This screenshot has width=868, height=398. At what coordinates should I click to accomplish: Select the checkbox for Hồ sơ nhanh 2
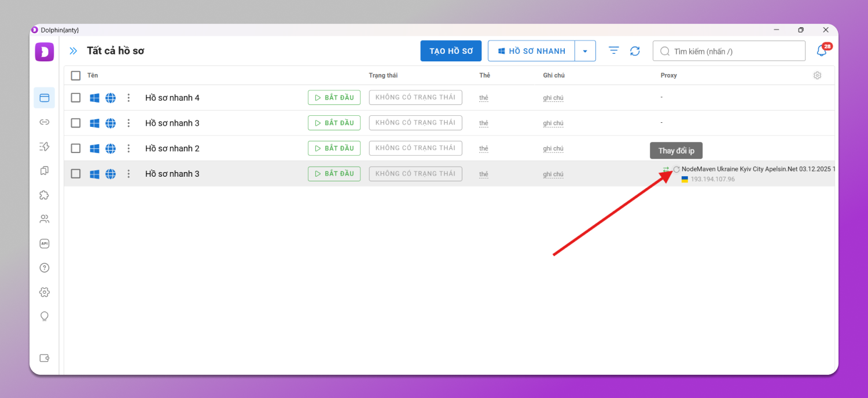(76, 148)
